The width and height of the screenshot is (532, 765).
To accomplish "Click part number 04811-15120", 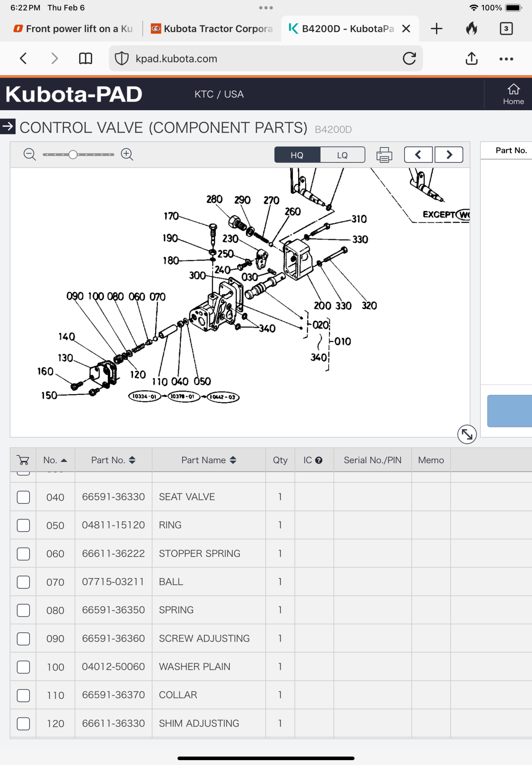I will 113,525.
